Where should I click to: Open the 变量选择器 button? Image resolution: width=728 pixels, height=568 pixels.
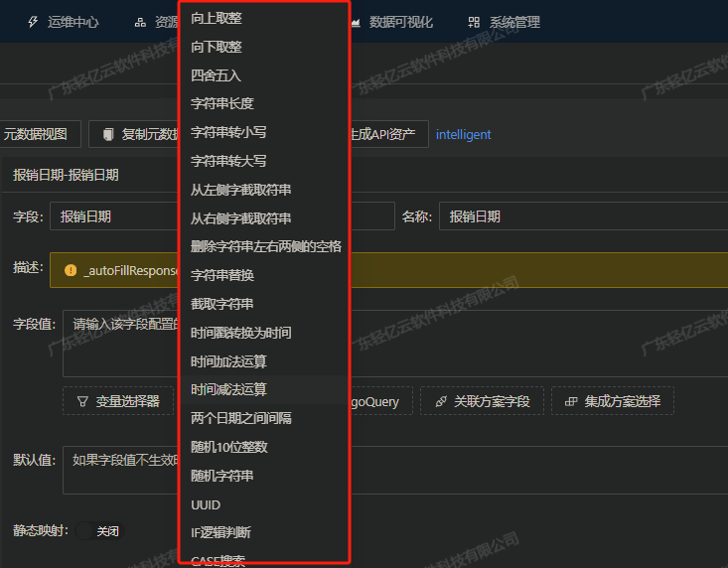pos(118,401)
